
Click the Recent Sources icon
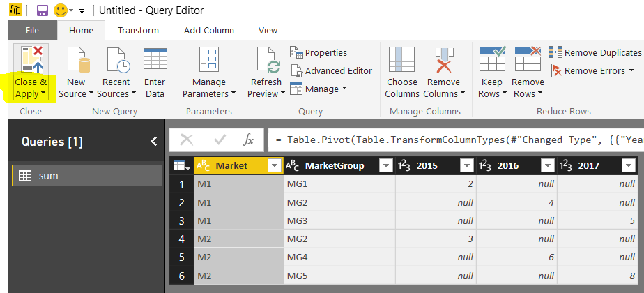118,60
